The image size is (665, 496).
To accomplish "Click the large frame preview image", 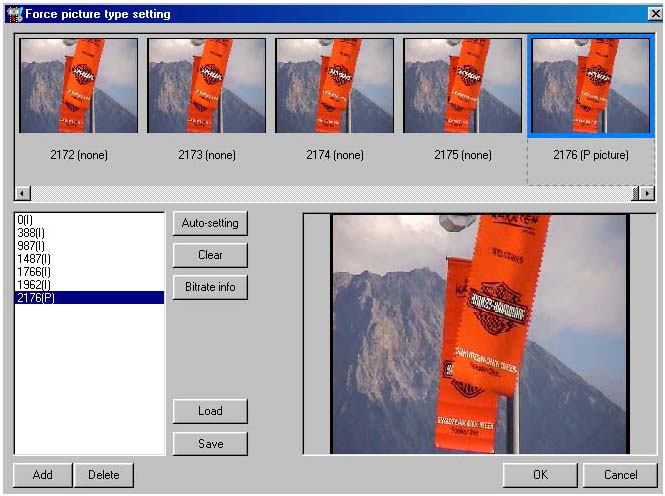I will [x=480, y=334].
